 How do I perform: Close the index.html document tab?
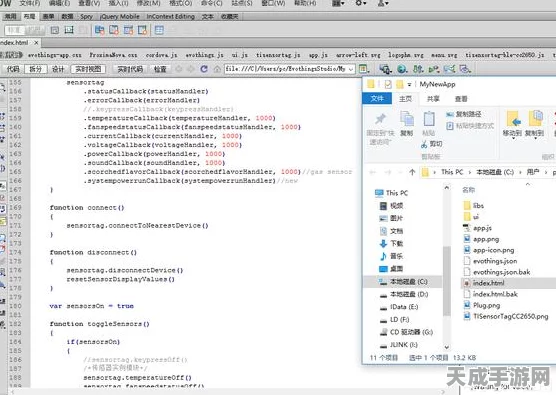36,43
